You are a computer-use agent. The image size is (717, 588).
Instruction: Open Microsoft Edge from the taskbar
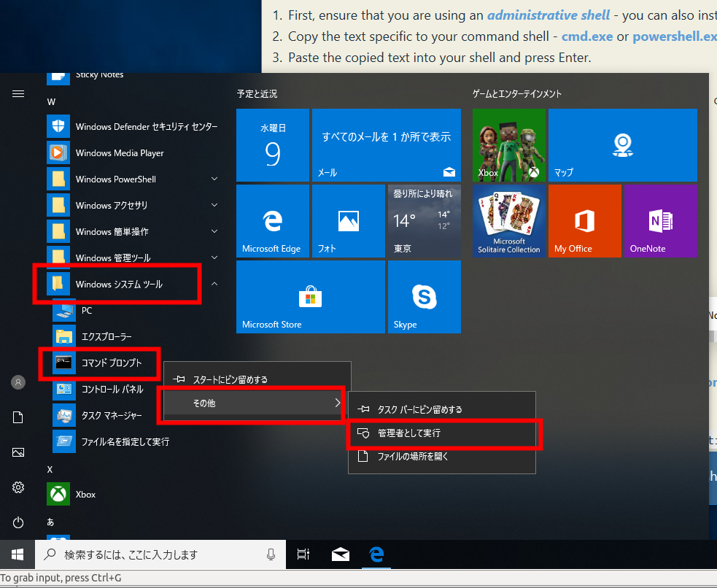coord(376,554)
